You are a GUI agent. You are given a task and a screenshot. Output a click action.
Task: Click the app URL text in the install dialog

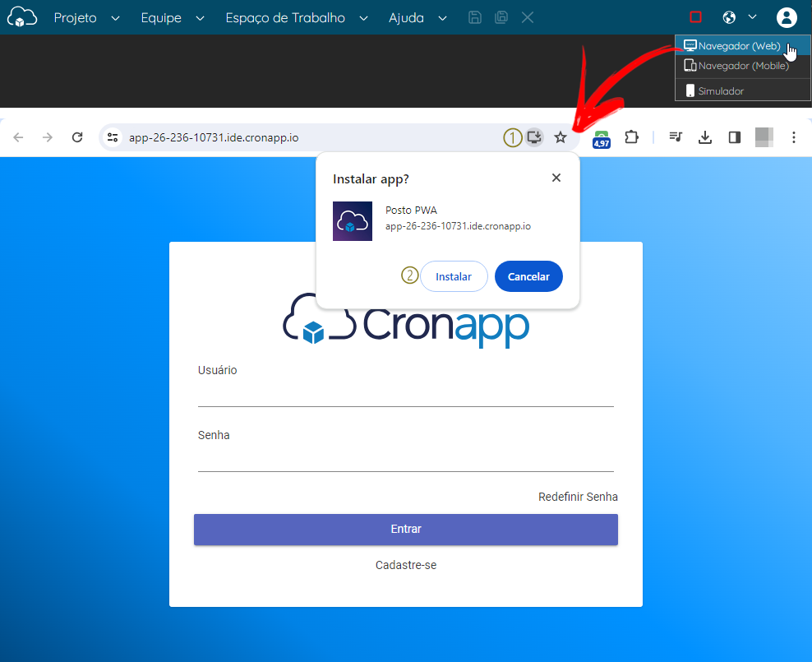coord(458,226)
